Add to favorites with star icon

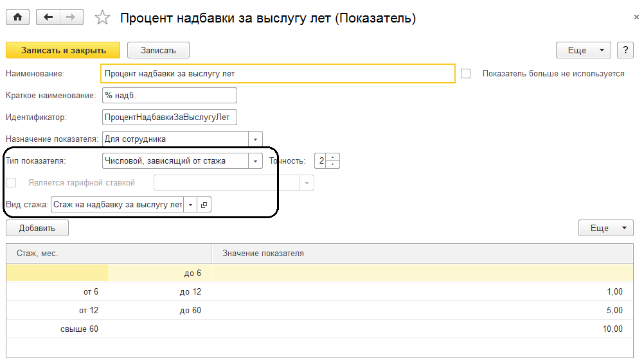coord(102,18)
